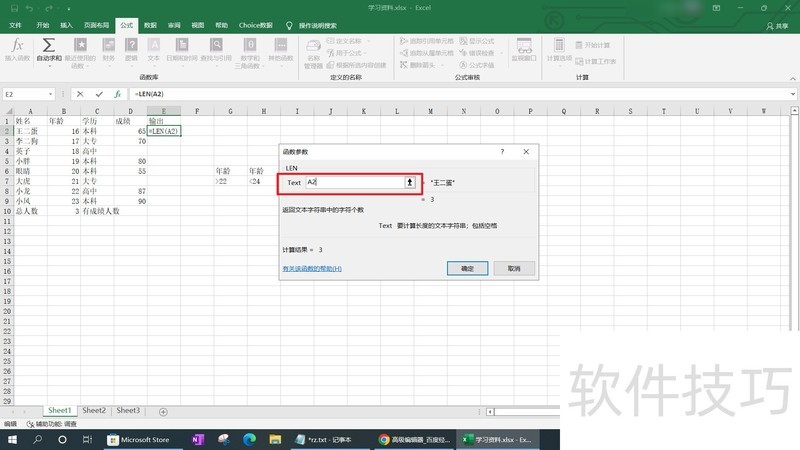Image resolution: width=800 pixels, height=450 pixels.
Task: Select column E header
Action: tap(164, 111)
